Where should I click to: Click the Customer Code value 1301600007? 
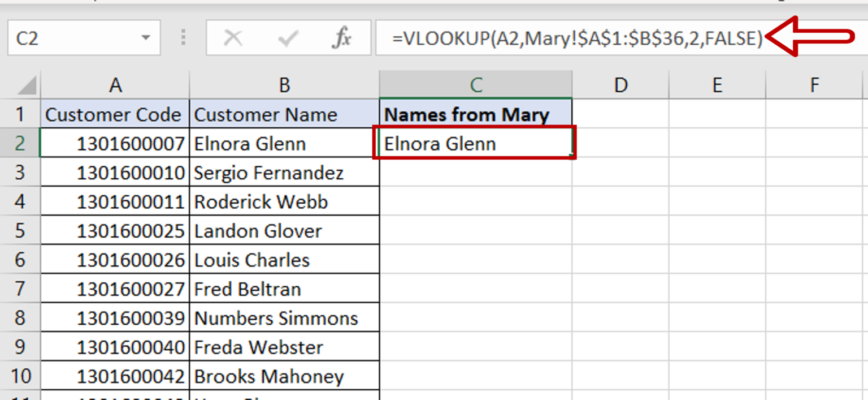click(115, 143)
